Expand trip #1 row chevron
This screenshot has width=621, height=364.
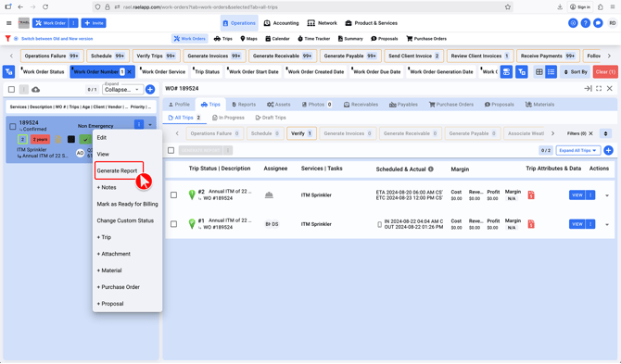coord(607,224)
